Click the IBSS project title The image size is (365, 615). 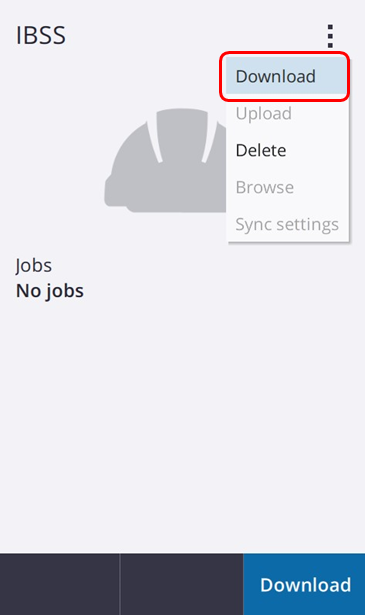click(41, 35)
